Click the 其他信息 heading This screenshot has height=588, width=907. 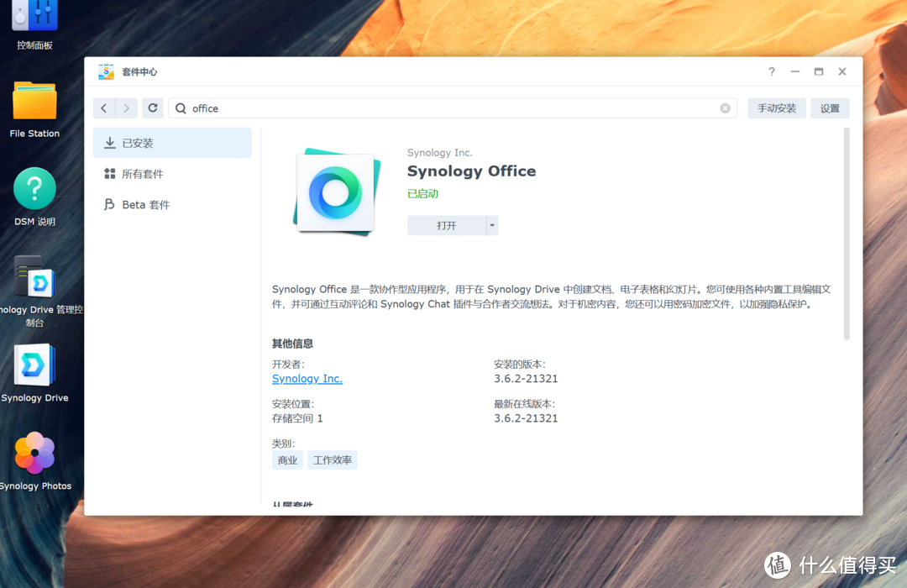tap(293, 344)
